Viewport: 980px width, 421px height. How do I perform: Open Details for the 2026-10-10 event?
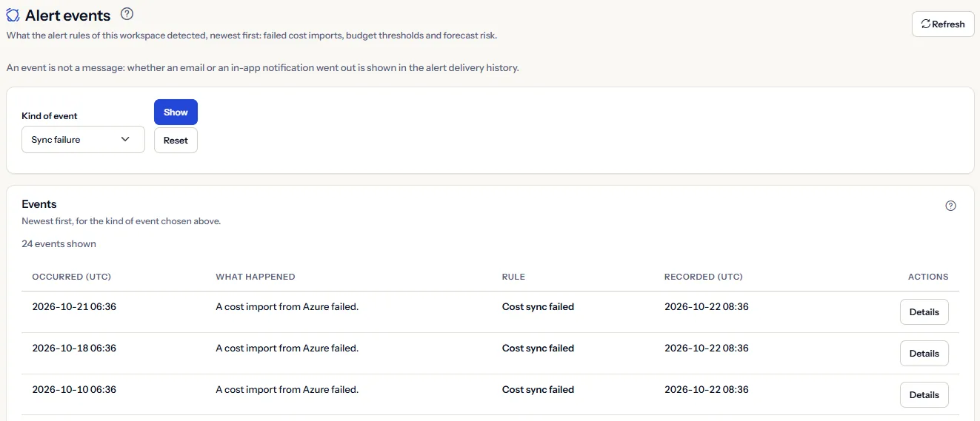tap(924, 395)
